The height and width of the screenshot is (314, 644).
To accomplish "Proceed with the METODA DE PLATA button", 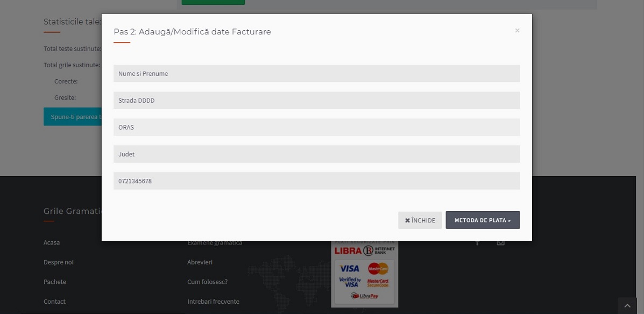I will pos(483,220).
